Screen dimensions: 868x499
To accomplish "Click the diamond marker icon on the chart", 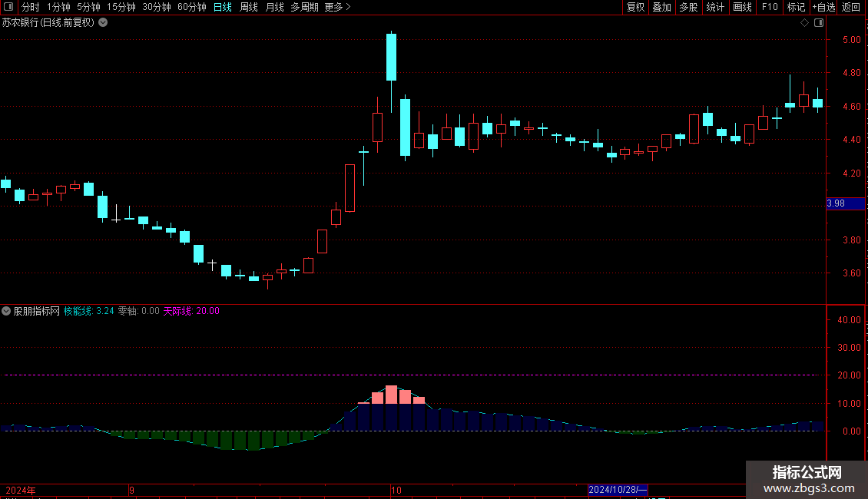I will click(805, 23).
